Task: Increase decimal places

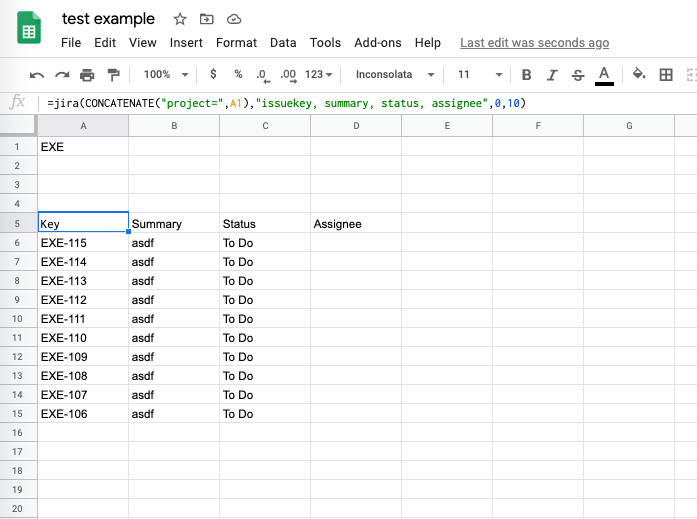Action: click(288, 75)
